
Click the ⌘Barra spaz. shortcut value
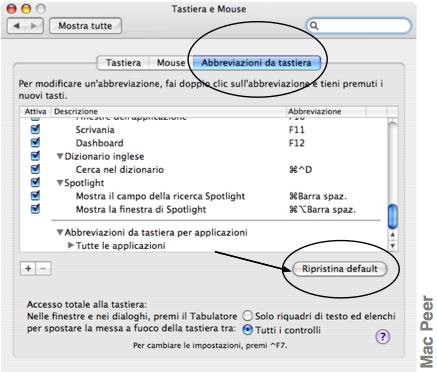(318, 196)
